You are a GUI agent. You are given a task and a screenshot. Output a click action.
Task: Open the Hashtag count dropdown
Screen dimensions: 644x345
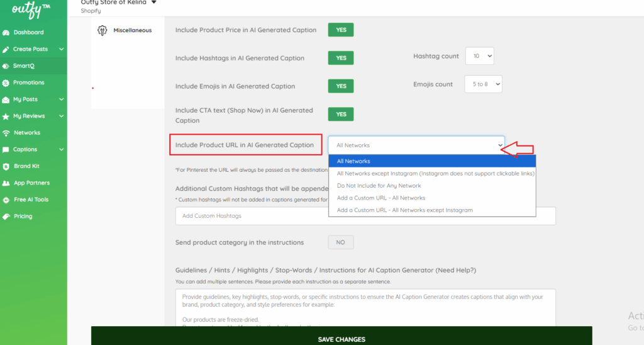(x=479, y=56)
